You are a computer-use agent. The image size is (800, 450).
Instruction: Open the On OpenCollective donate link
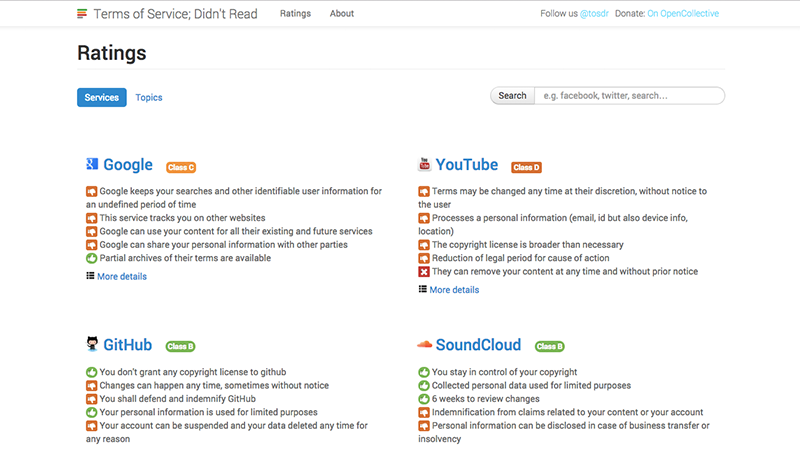coord(683,14)
